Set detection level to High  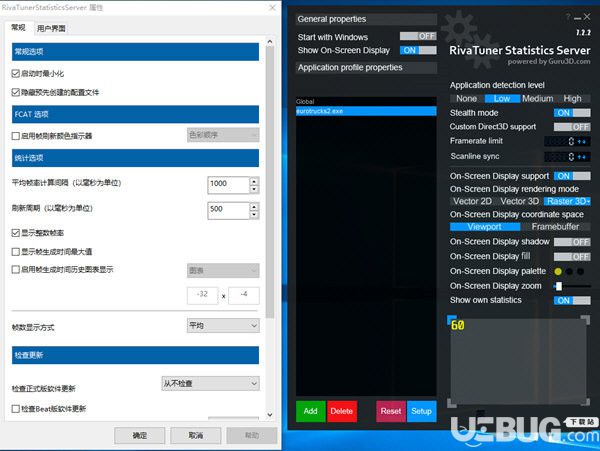[572, 99]
